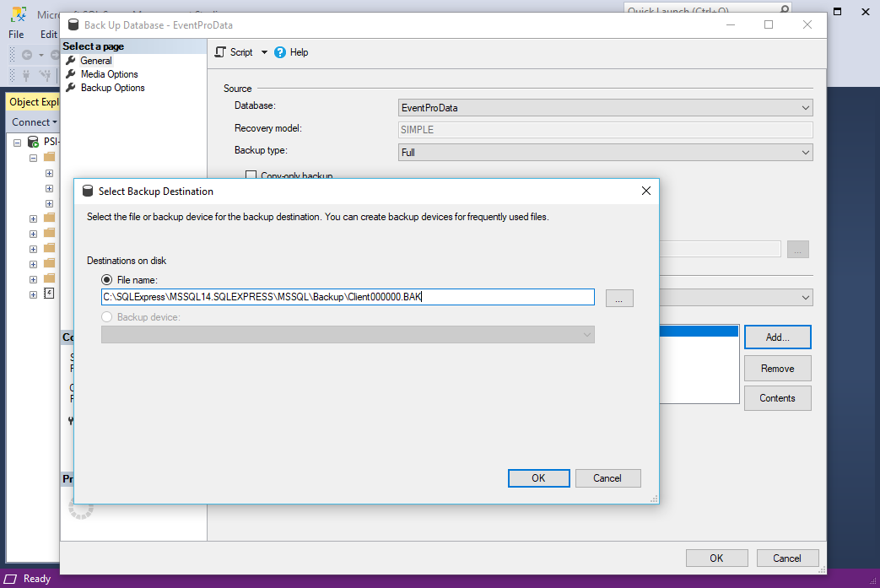Click the SSMS application icon in title bar
This screenshot has height=588, width=880.
tap(19, 14)
